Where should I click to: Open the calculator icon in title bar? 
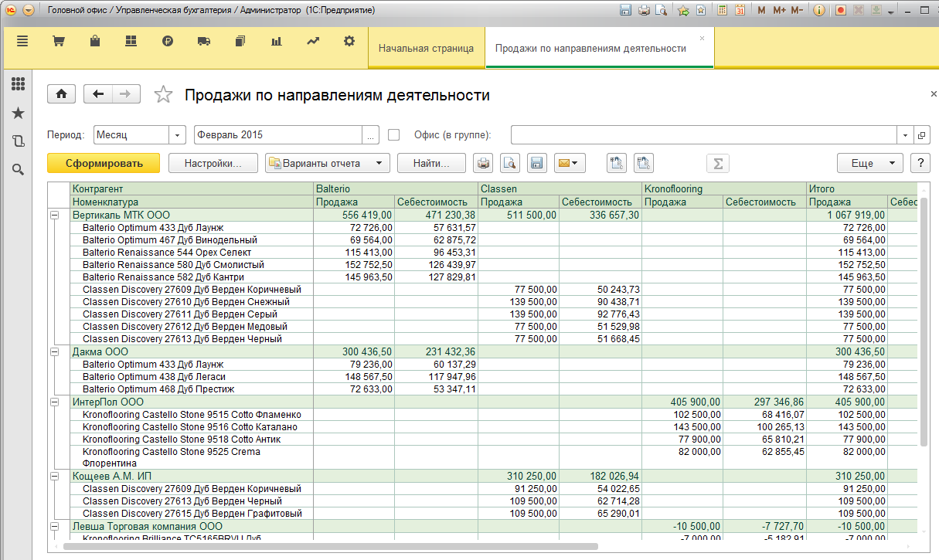click(x=722, y=11)
